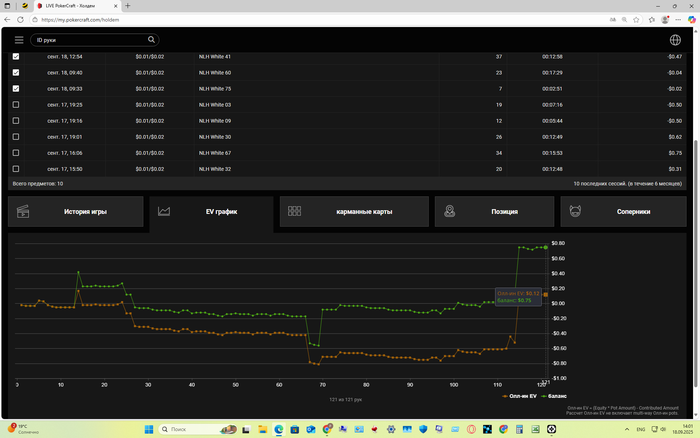
Task: Open the globe language icon
Action: point(675,40)
